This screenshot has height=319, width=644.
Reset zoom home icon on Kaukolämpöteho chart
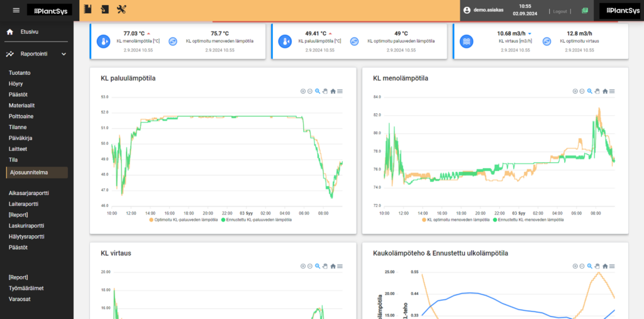point(605,266)
